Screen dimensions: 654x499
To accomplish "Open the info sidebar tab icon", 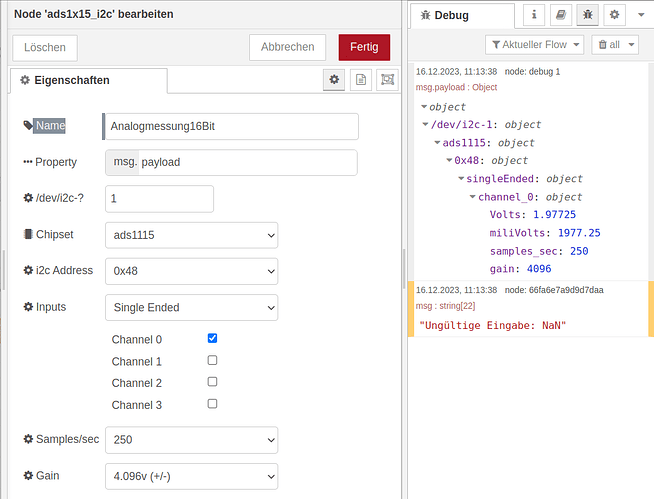I will point(534,15).
